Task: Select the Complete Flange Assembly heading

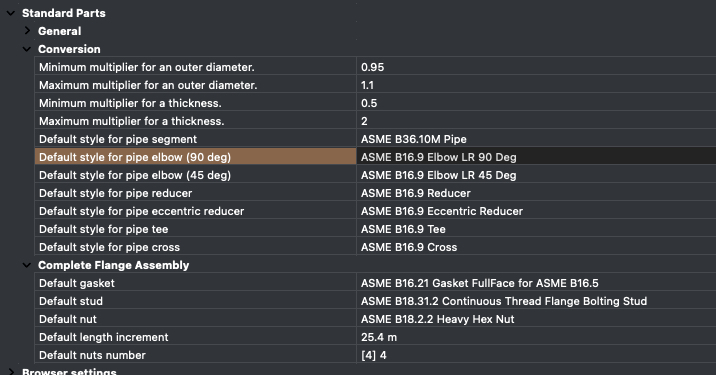Action: coord(113,265)
